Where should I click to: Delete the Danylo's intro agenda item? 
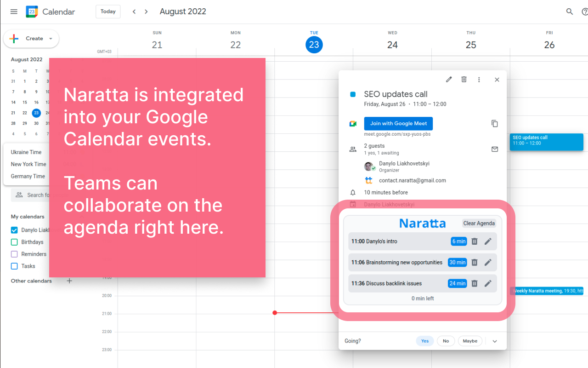(x=475, y=241)
